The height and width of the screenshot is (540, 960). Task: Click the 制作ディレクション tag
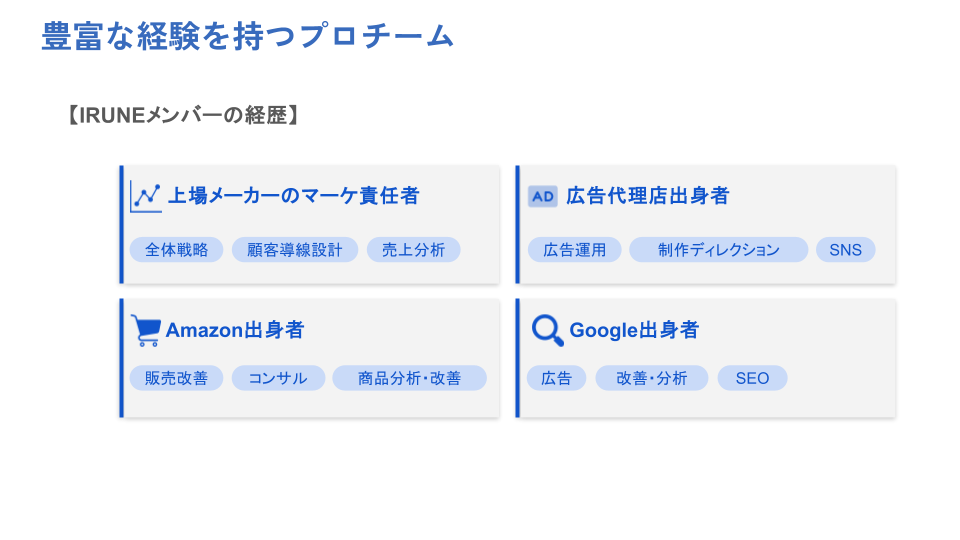pos(718,250)
